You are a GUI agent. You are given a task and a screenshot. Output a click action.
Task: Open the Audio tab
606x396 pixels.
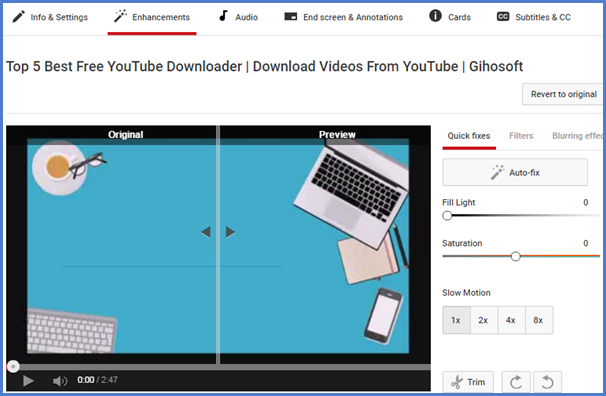pyautogui.click(x=238, y=17)
